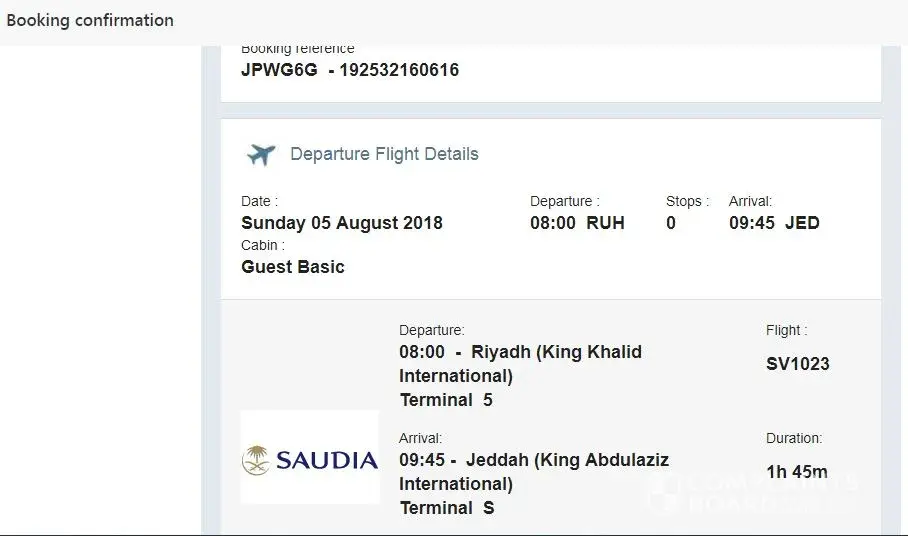Click the Cabin label
This screenshot has height=536, width=908.
click(263, 245)
